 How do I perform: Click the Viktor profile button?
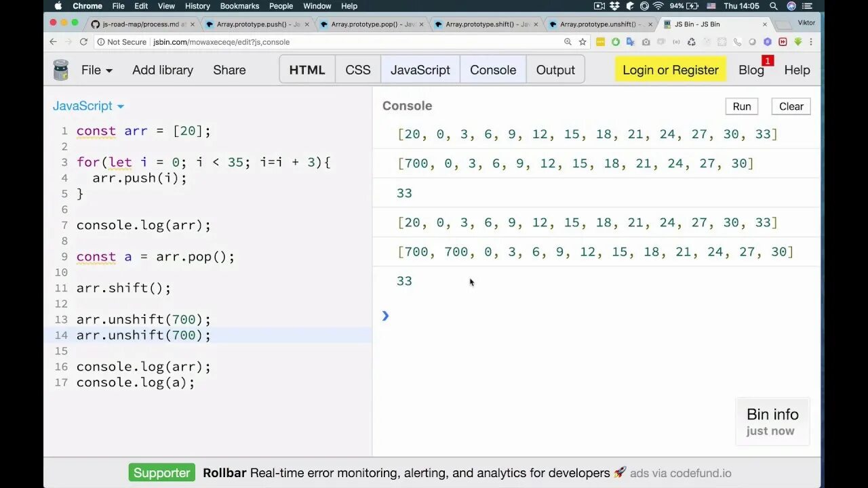806,22
